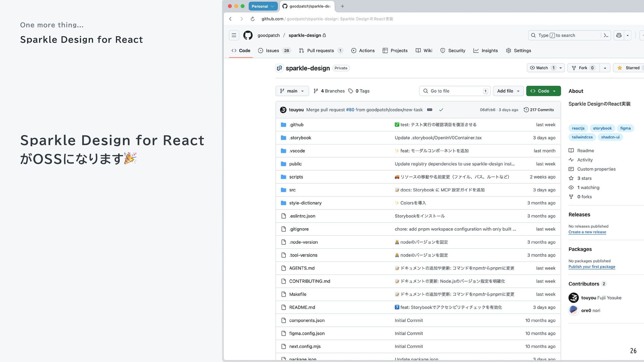This screenshot has height=362, width=644.
Task: Click the fork icon beside 0 forks
Action: [571, 197]
